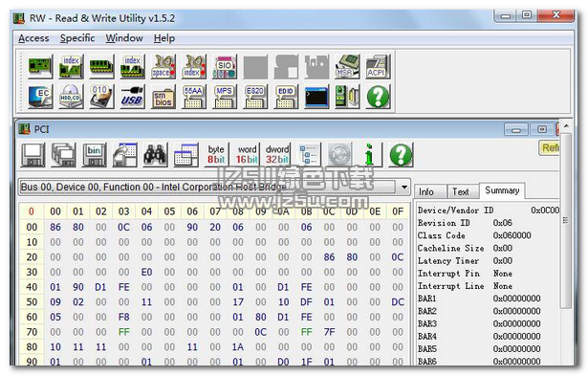Select the Summary tab
Image resolution: width=588 pixels, height=376 pixels.
point(502,190)
